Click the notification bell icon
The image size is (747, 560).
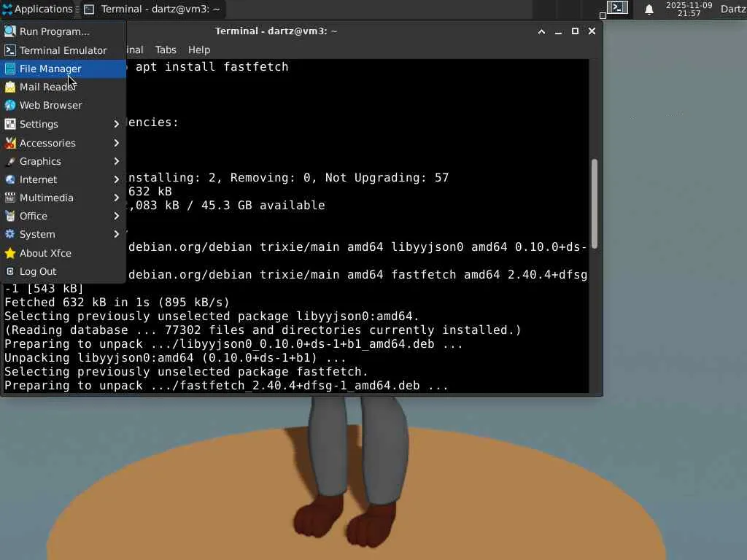pos(649,9)
